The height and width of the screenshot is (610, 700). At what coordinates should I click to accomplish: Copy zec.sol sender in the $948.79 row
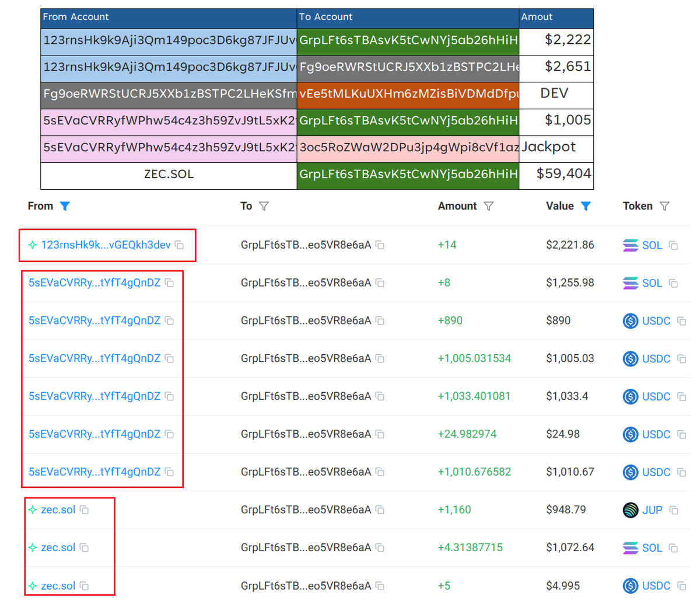point(84,510)
